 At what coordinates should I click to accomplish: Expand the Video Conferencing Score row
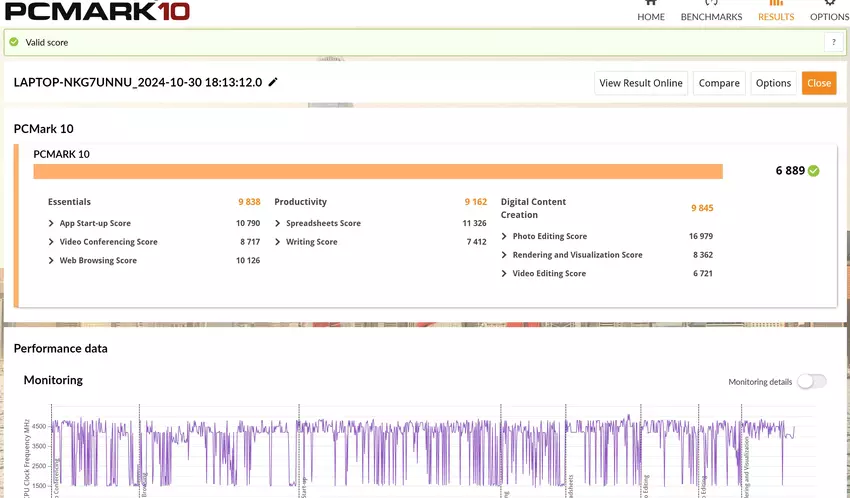coord(52,242)
